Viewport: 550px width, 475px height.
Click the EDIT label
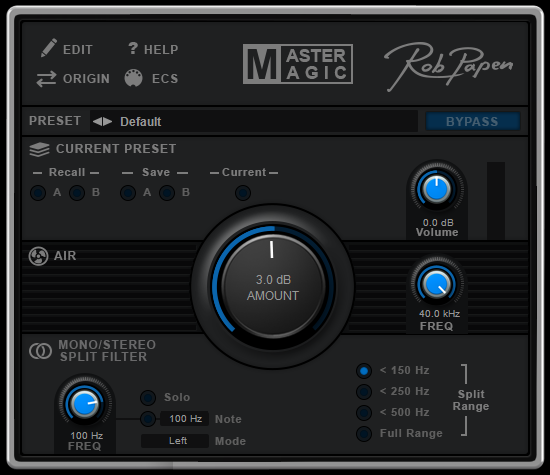pyautogui.click(x=78, y=49)
